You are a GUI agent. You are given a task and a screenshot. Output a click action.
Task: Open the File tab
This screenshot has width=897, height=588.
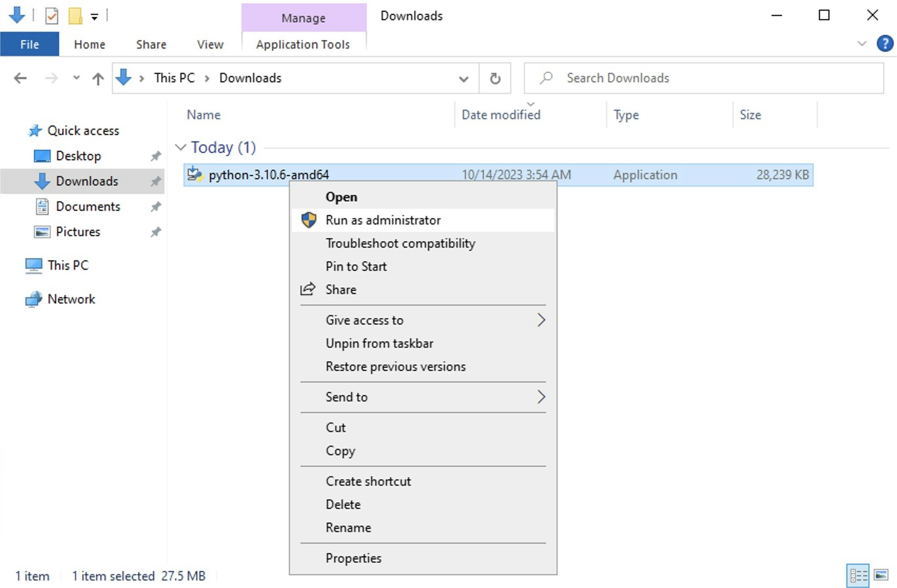click(30, 44)
